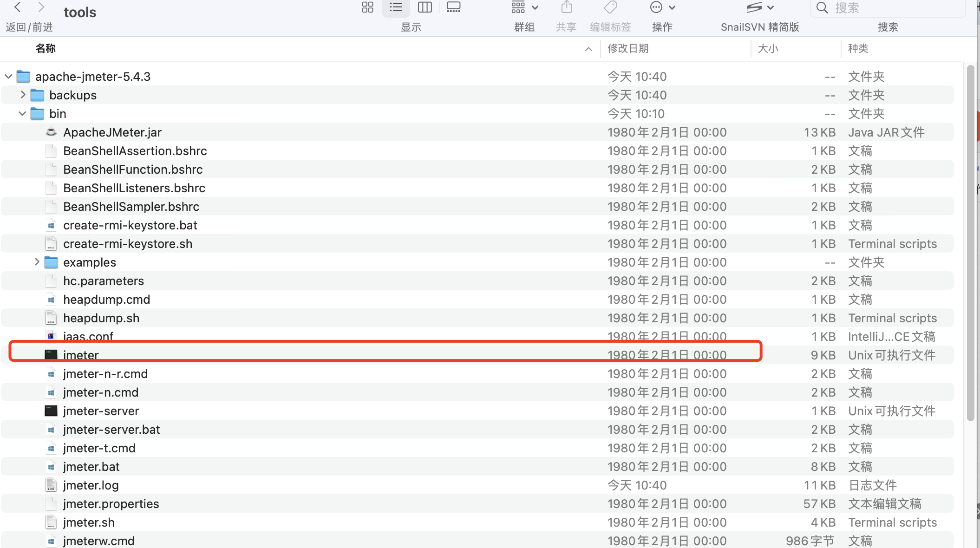Switch to list view mode

click(396, 7)
